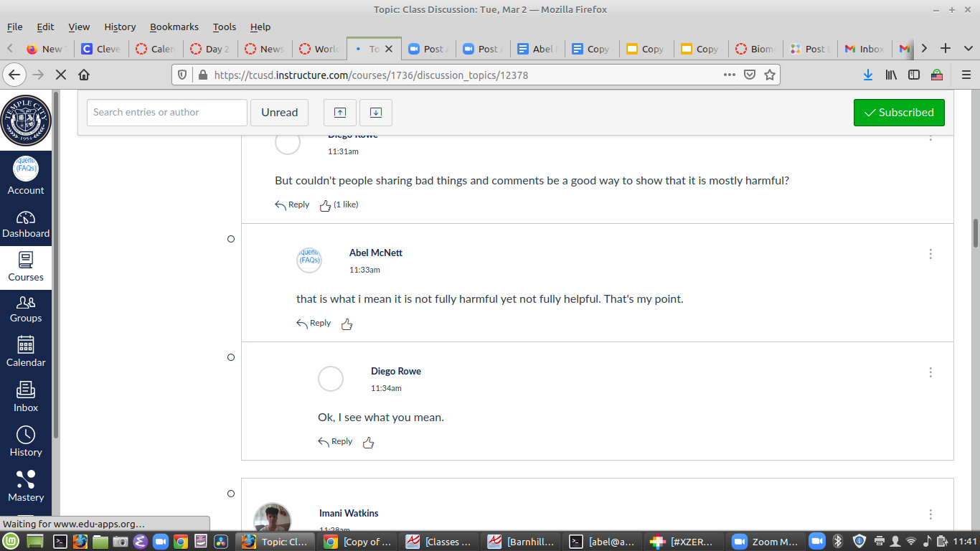Close the current Topic tab
980x551 pixels.
[389, 49]
